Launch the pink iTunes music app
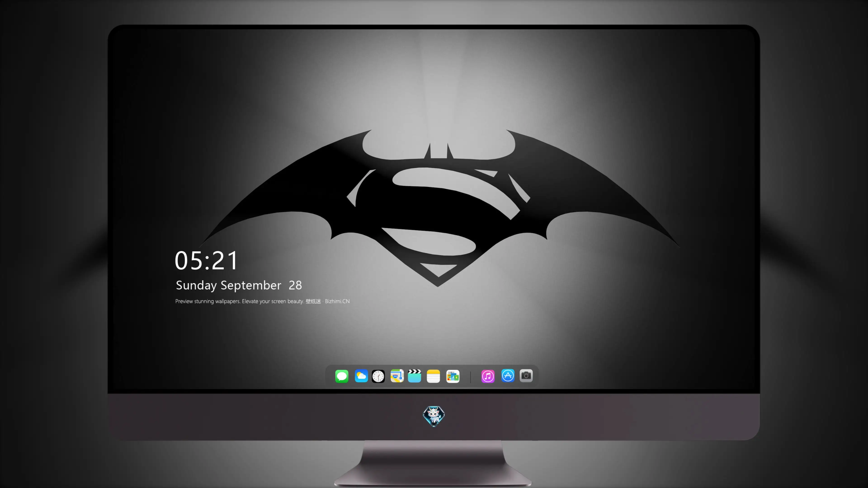This screenshot has width=868, height=488. coord(488,376)
